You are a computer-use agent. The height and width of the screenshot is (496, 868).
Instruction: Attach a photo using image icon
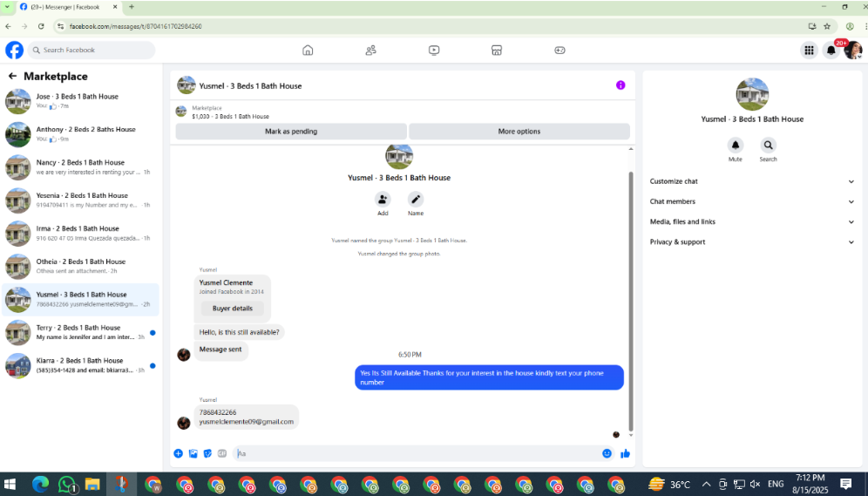click(193, 453)
